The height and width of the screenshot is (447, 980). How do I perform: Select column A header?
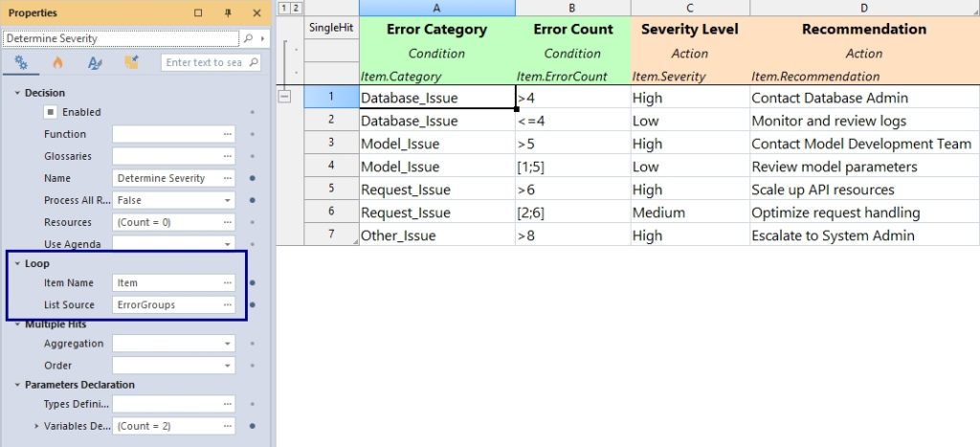pos(436,8)
